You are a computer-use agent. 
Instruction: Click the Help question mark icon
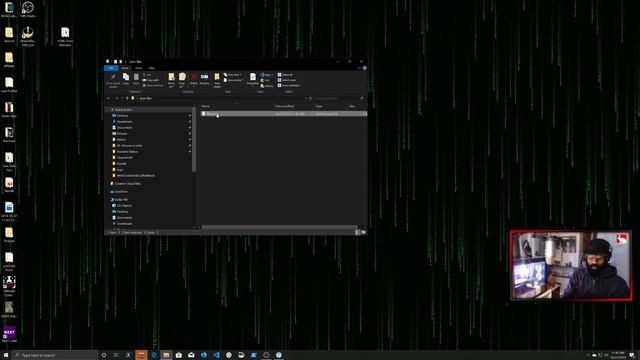pos(364,68)
